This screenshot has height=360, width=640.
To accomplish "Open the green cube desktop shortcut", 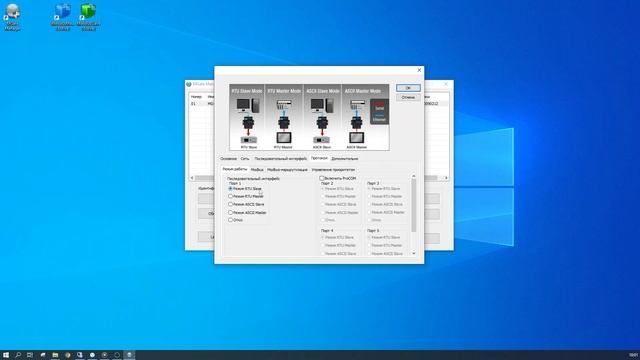I will [x=88, y=17].
